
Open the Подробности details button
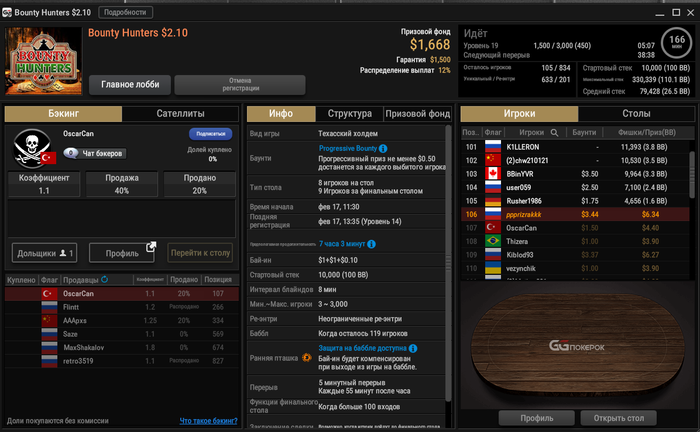125,12
